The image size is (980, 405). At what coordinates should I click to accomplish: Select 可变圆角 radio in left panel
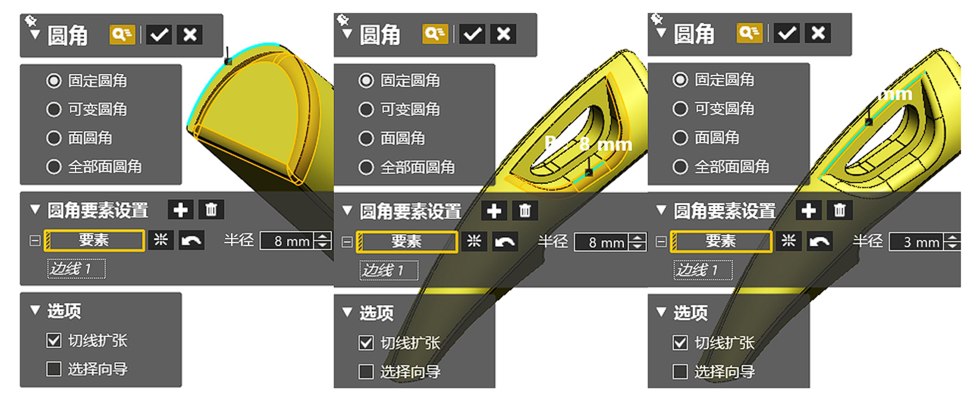[x=54, y=110]
